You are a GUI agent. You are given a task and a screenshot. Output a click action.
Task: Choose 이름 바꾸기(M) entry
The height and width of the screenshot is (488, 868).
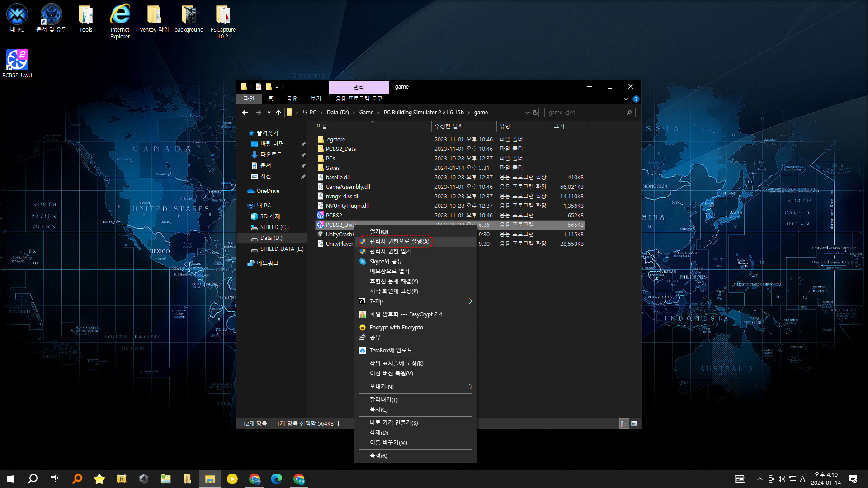tap(415, 443)
